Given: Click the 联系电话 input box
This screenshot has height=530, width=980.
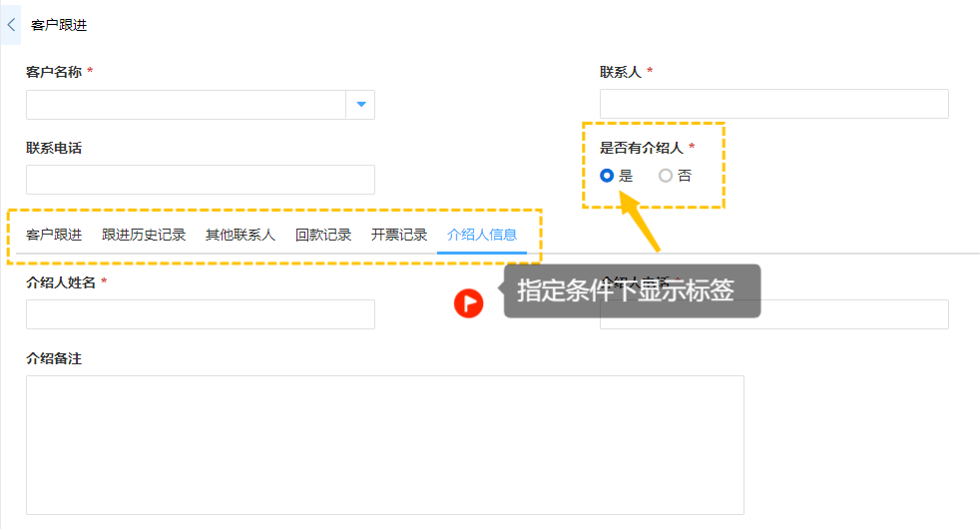Looking at the screenshot, I should [x=200, y=180].
